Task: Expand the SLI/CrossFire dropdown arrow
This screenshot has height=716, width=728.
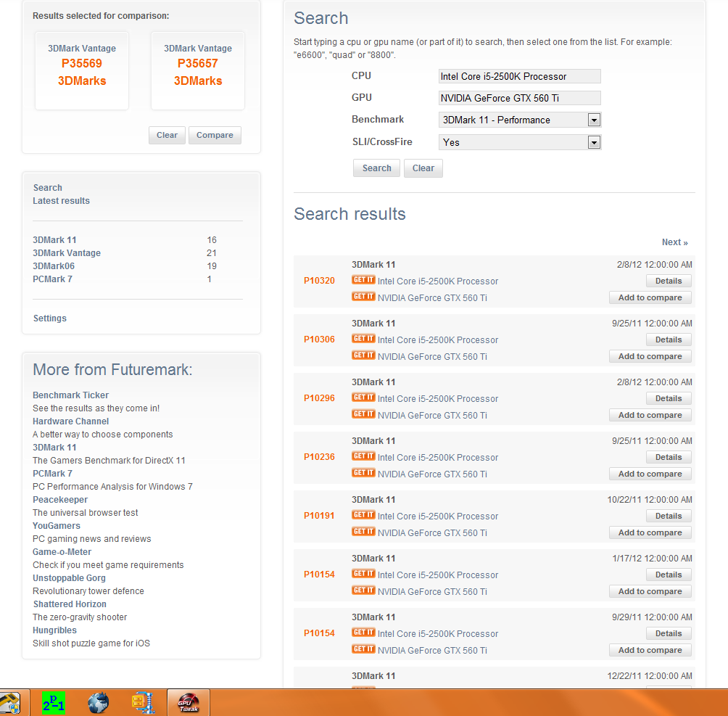Action: [594, 142]
